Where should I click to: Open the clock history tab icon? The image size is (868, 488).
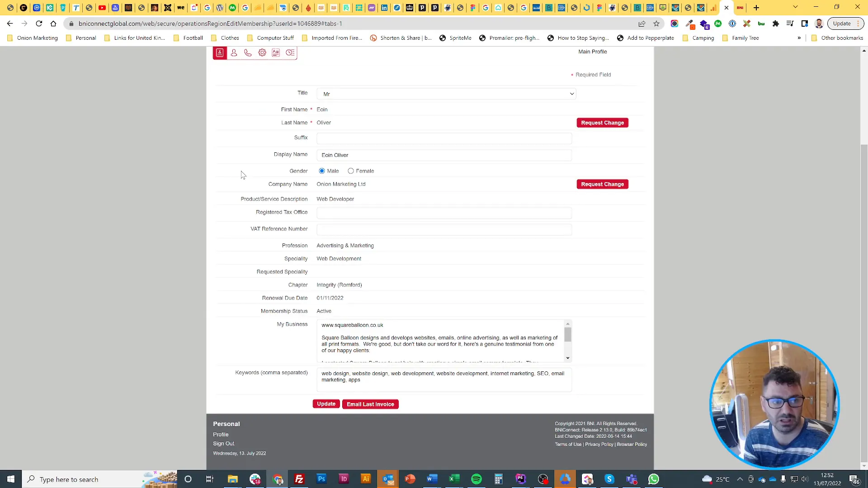pyautogui.click(x=290, y=53)
